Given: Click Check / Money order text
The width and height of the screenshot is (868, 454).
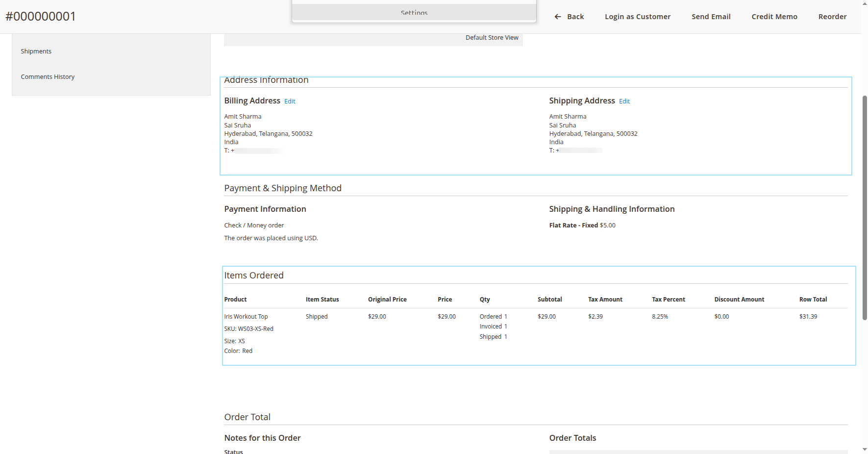Looking at the screenshot, I should tap(254, 225).
